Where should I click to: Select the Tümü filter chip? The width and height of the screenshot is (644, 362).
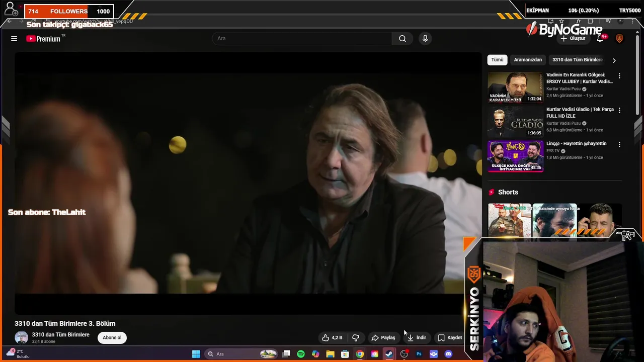click(497, 60)
